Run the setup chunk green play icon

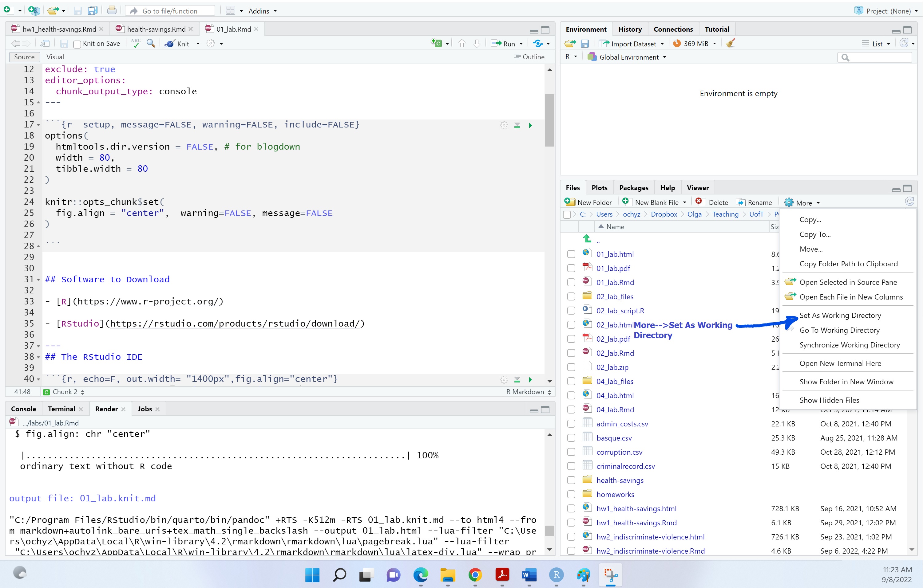[x=530, y=125]
